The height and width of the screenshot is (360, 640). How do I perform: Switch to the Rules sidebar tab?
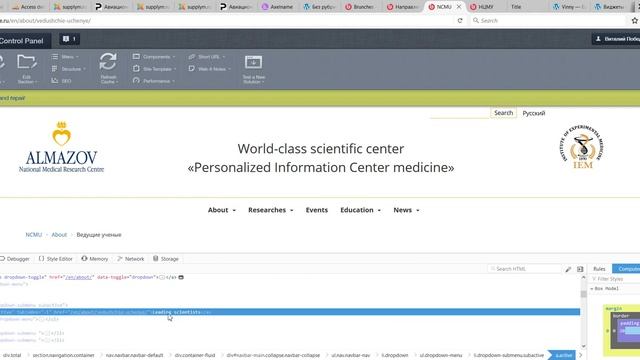point(599,269)
